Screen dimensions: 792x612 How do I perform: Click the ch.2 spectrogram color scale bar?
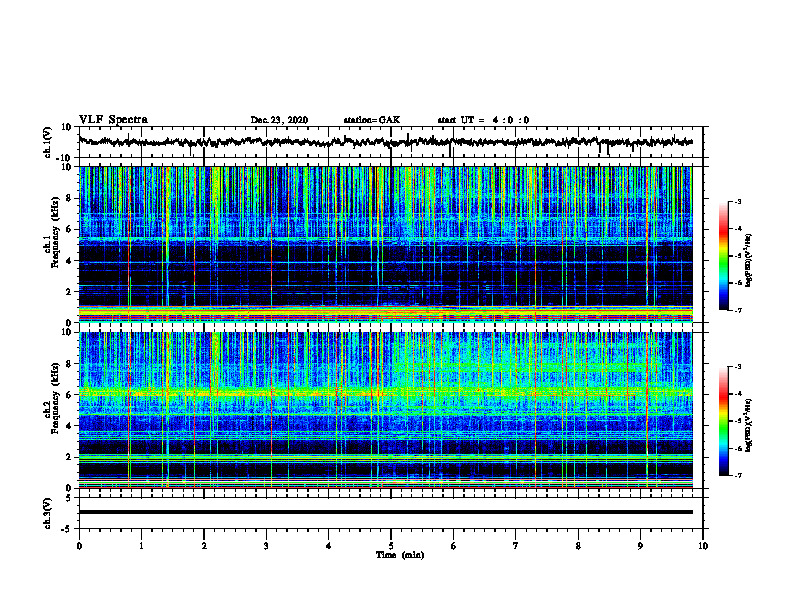pyautogui.click(x=724, y=421)
